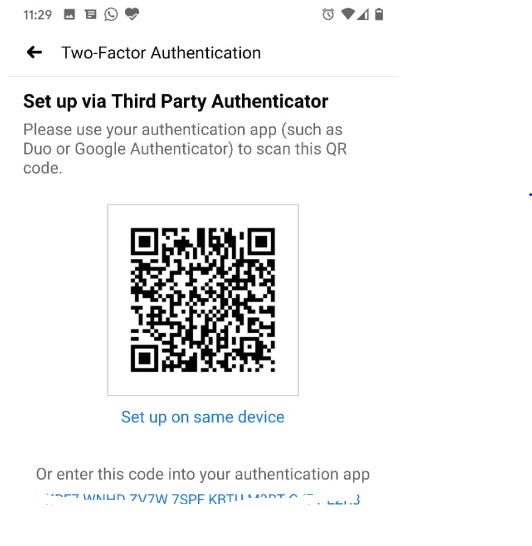Viewport: 532px width, 546px height.
Task: Tap the QR code's top-left finder square
Action: pos(144,242)
